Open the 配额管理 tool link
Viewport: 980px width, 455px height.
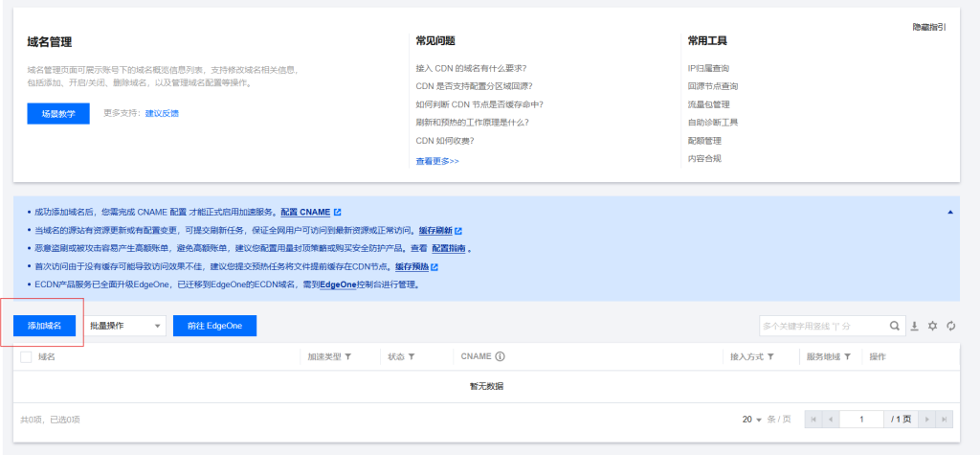704,140
